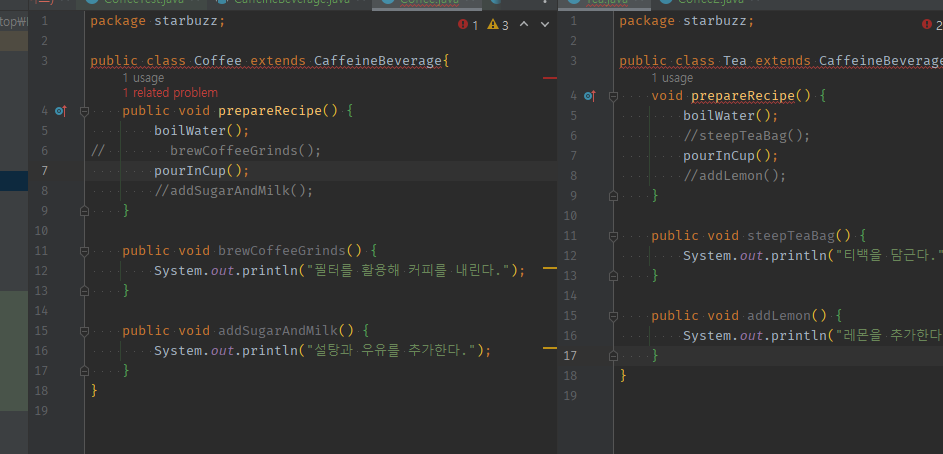The image size is (943, 454).
Task: Click addLemon method declaration name
Action: 779,316
